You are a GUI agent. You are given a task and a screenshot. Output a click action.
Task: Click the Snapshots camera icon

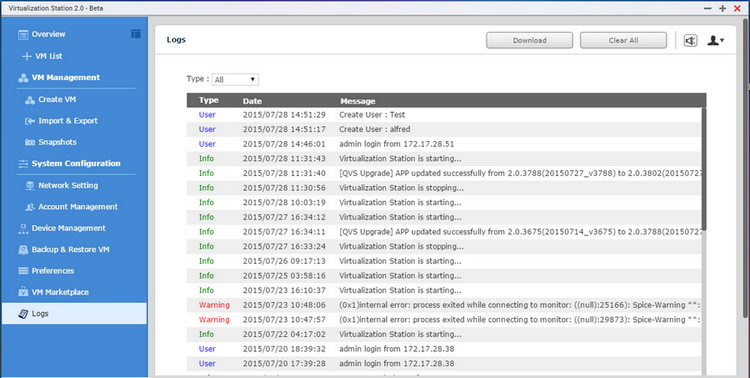30,143
